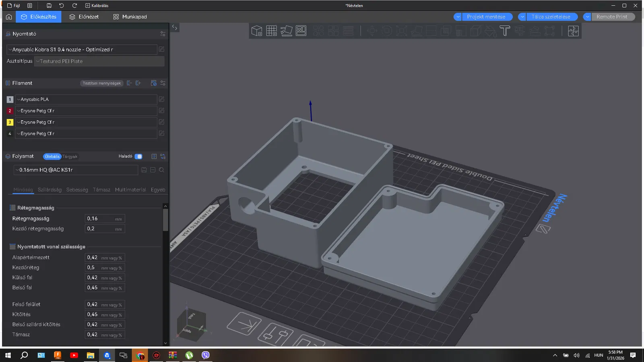Viewport: 644px width, 362px height.
Task: Open printer settings sliders icon
Action: coord(163,34)
